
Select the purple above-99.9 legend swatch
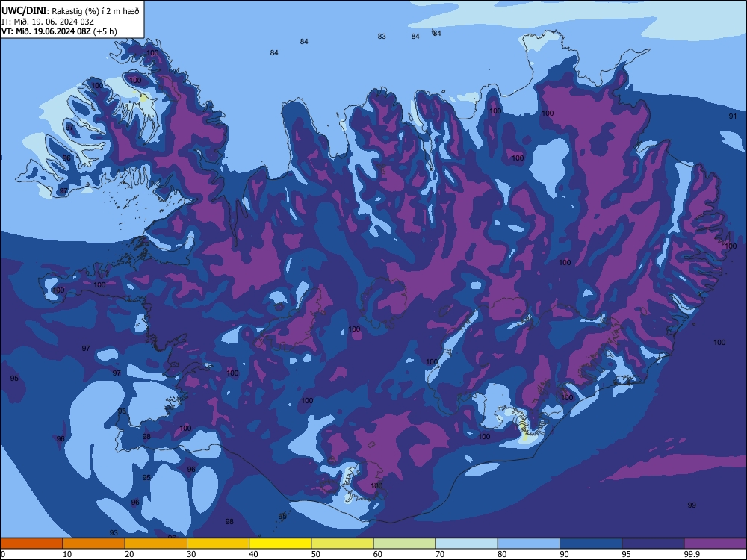click(x=715, y=544)
